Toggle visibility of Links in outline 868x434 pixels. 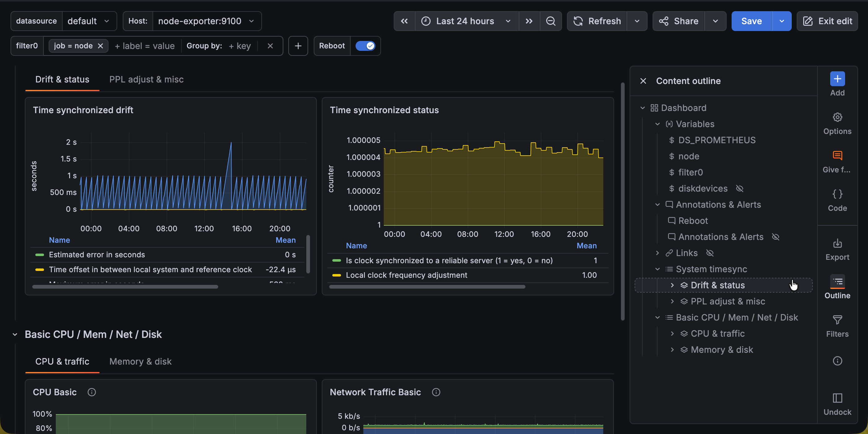pyautogui.click(x=710, y=253)
